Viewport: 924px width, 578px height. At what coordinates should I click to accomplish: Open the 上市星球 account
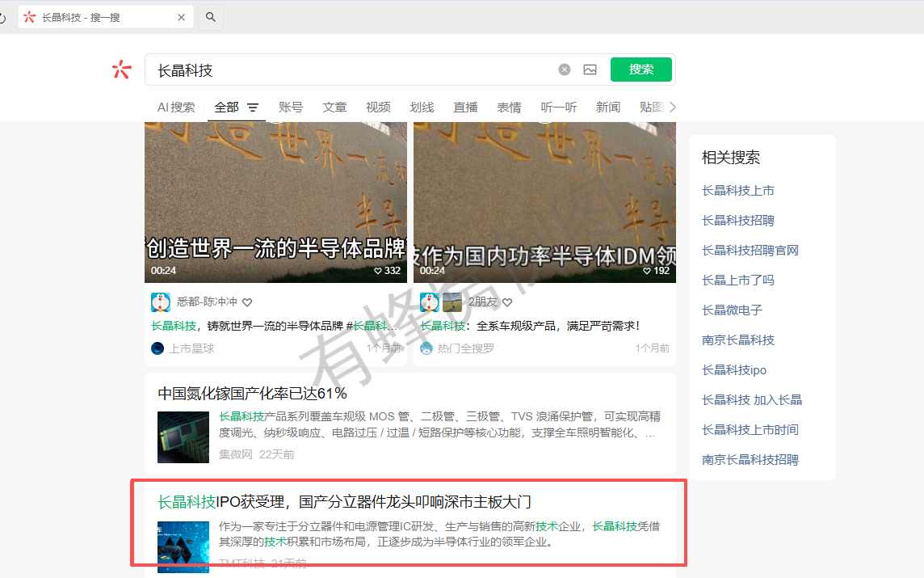click(191, 348)
